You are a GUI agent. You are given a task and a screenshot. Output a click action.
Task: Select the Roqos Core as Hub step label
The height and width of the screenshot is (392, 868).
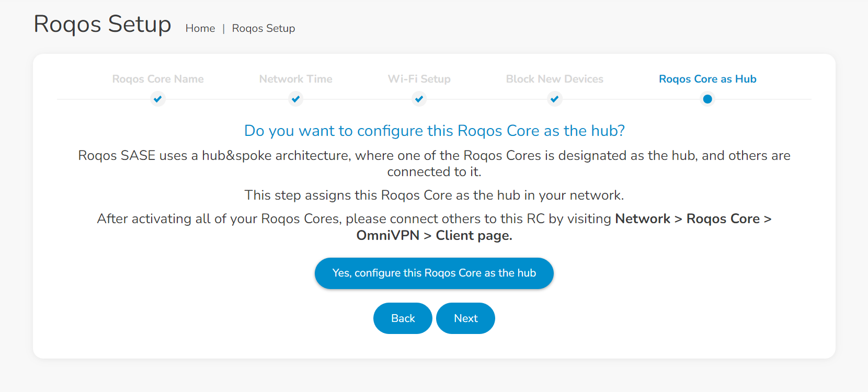coord(707,79)
